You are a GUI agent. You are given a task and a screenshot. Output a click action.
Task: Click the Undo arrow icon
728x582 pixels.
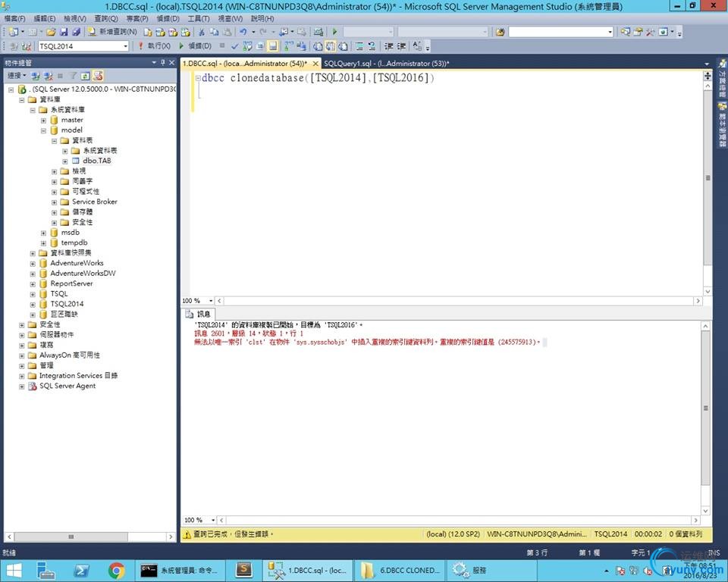243,32
